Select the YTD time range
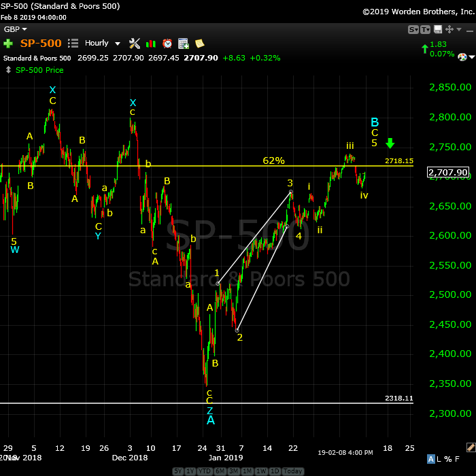This screenshot has height=476, width=476. tap(205, 471)
